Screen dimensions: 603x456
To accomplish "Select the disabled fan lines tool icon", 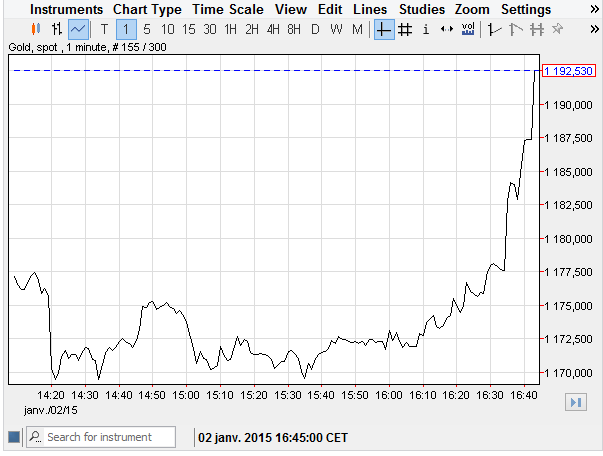I will [x=515, y=29].
